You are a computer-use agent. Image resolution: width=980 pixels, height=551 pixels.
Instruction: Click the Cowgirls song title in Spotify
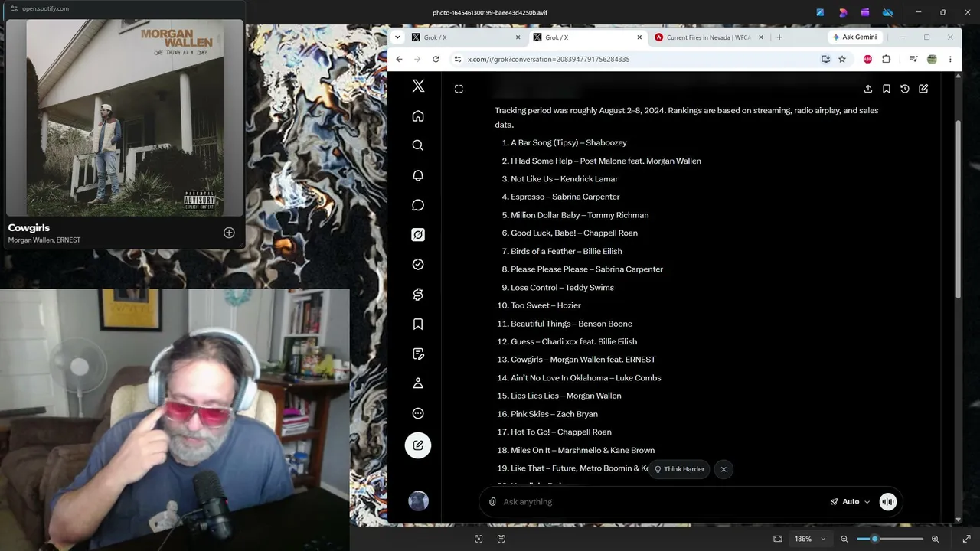click(x=29, y=227)
